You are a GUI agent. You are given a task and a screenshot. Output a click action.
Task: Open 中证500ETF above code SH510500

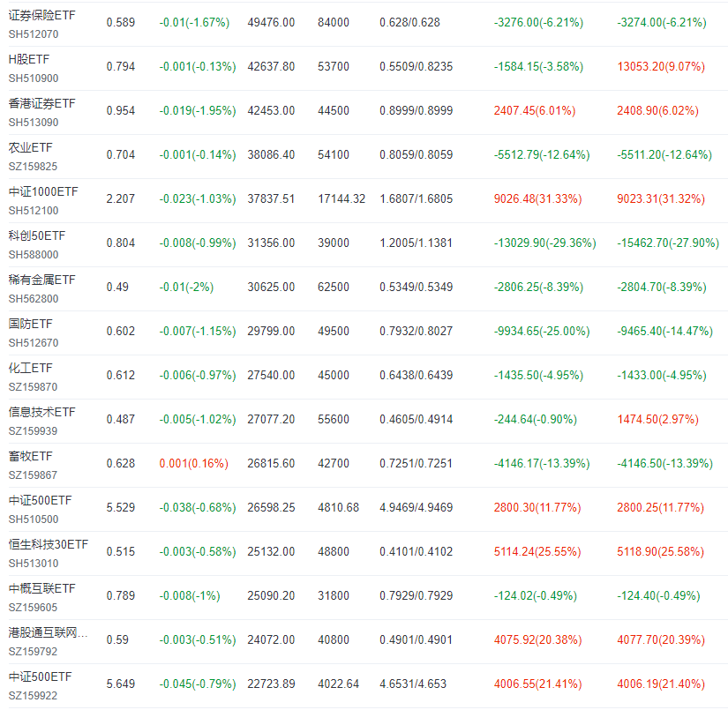(x=40, y=500)
